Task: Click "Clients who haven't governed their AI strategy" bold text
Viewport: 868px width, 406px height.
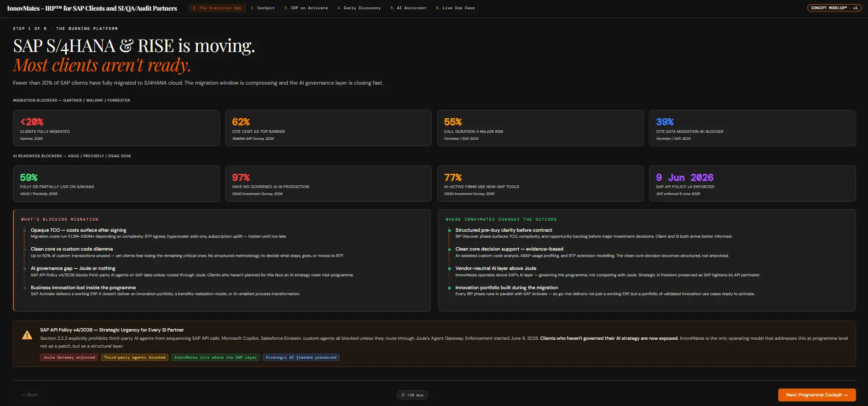Action: (x=609, y=338)
